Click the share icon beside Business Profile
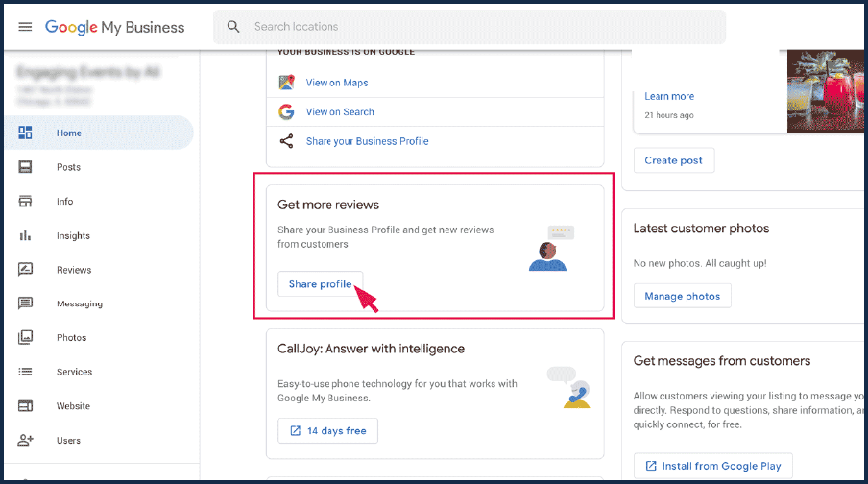This screenshot has height=484, width=868. pyautogui.click(x=286, y=141)
